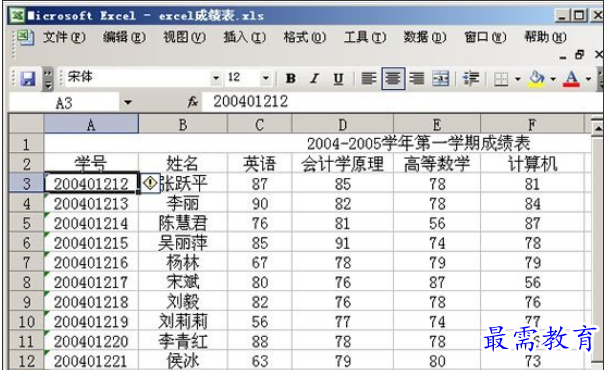This screenshot has height=370, width=605.
Task: Apply red font color button
Action: coord(571,79)
